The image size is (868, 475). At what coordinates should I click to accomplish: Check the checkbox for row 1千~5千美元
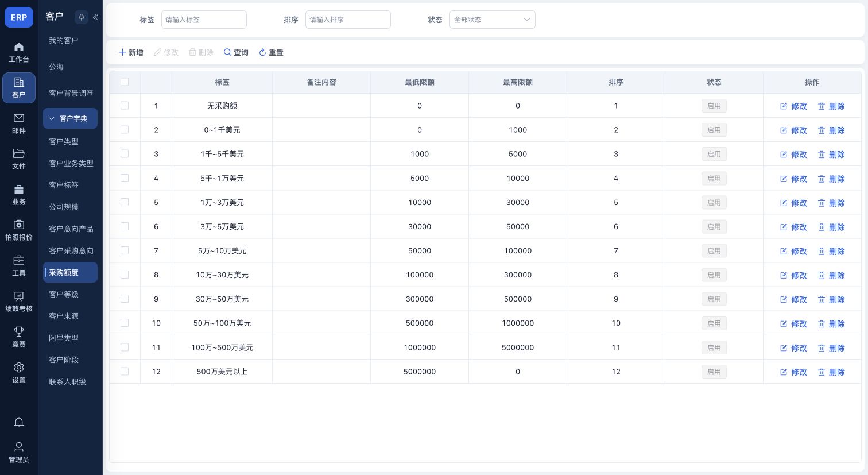(x=125, y=154)
